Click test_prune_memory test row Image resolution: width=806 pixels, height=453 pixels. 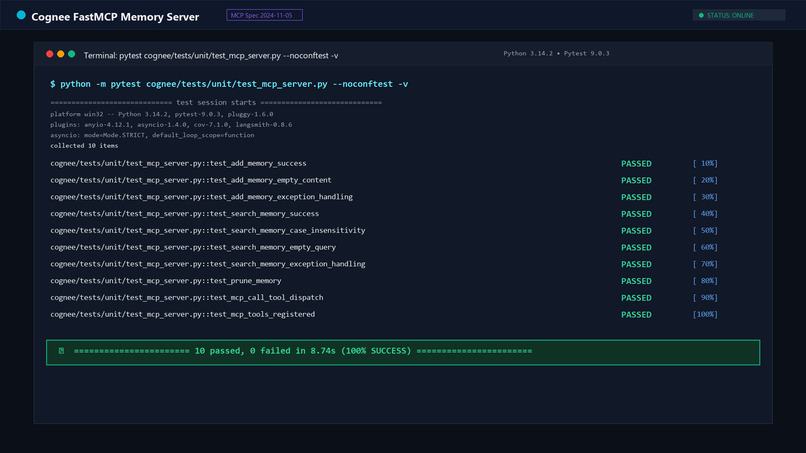click(384, 281)
